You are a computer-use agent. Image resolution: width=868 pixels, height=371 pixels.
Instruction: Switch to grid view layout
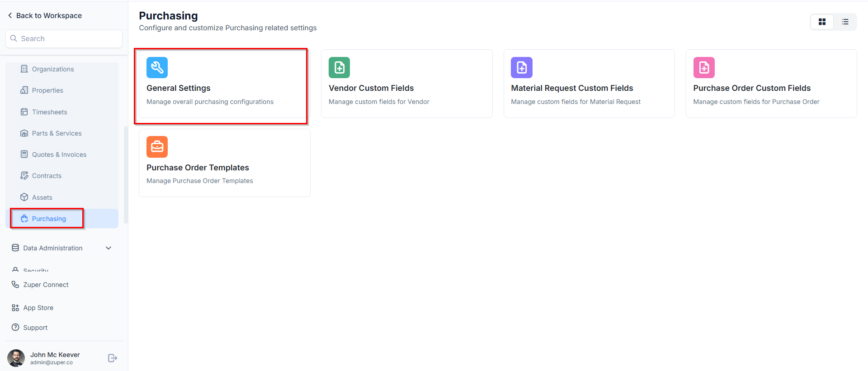tap(822, 22)
